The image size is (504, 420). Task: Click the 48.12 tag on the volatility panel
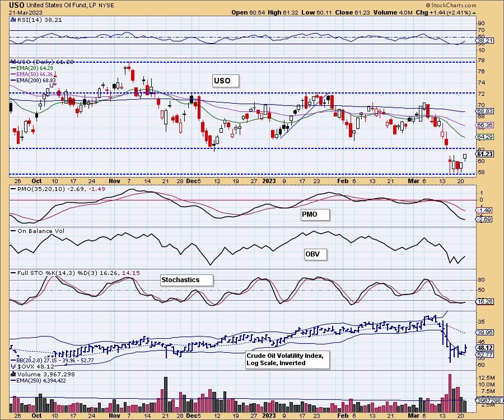point(485,348)
